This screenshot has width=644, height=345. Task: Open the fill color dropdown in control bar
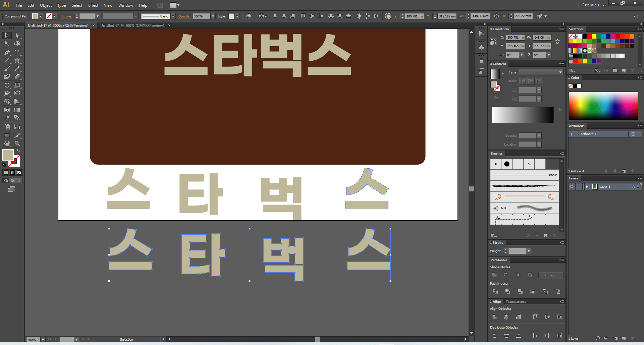[41, 16]
